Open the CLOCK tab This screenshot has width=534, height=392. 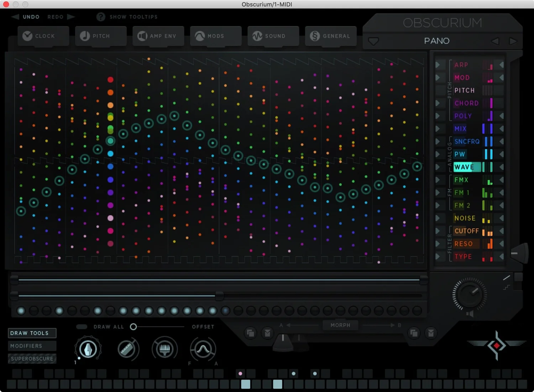coord(43,36)
